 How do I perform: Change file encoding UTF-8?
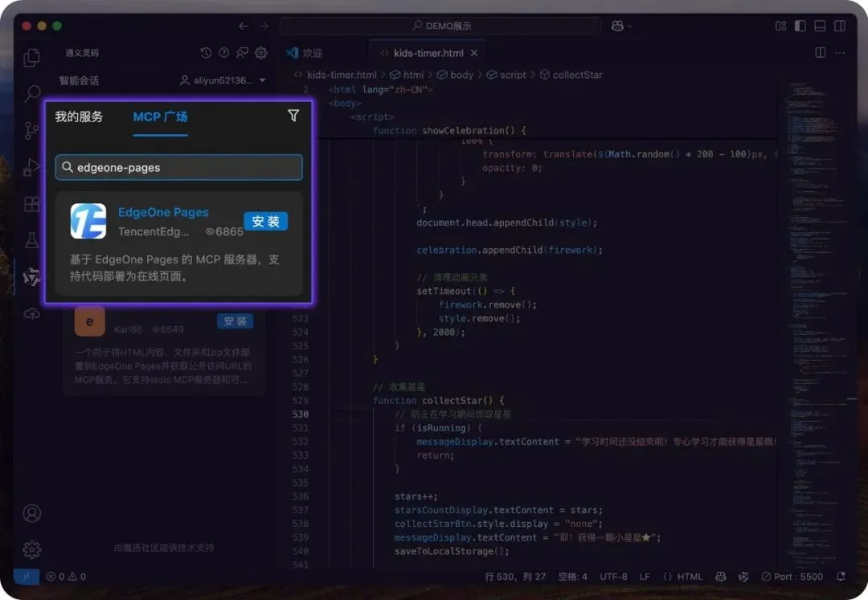pos(613,576)
